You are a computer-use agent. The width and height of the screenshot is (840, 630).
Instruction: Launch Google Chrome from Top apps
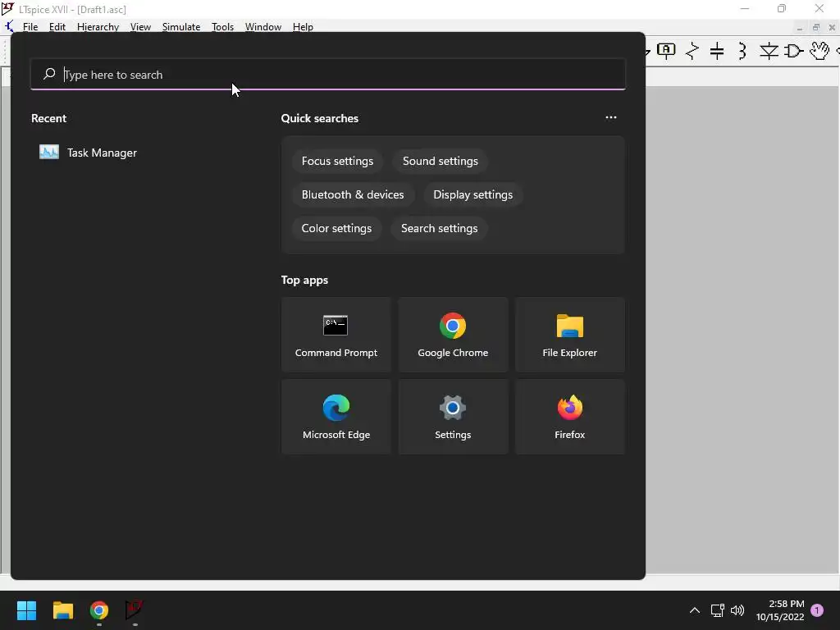453,335
